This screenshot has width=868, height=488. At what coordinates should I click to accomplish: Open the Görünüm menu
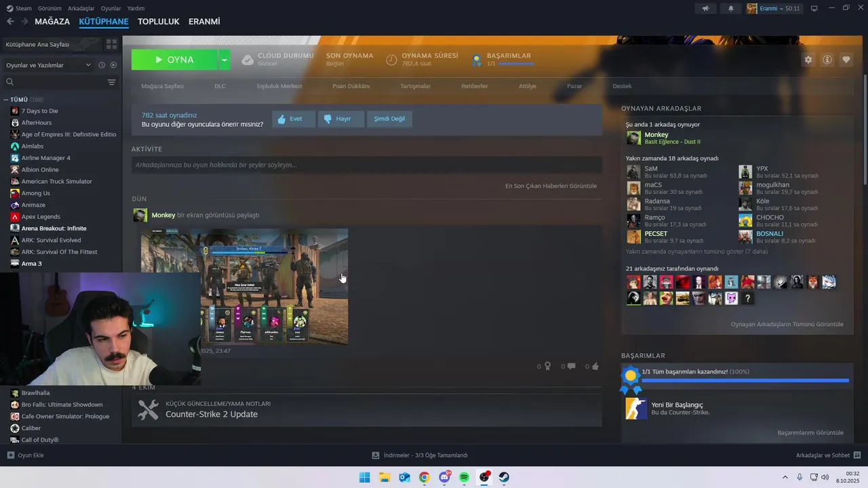tap(50, 8)
